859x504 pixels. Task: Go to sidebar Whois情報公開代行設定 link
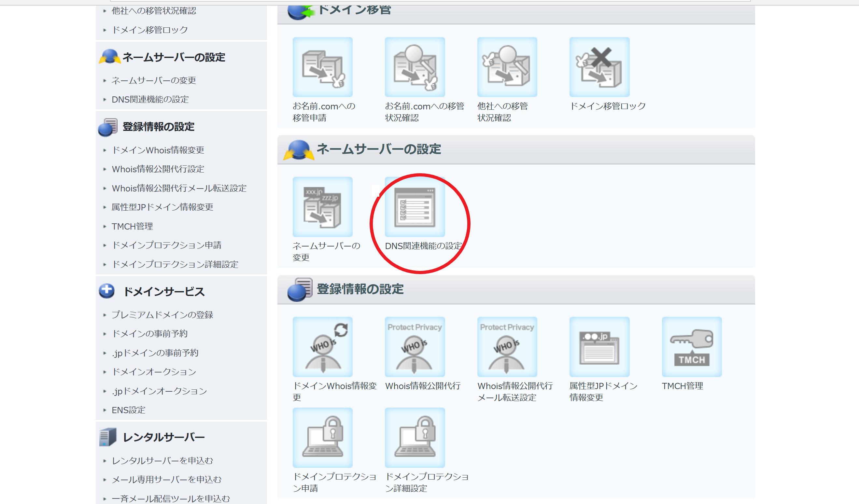(x=158, y=169)
